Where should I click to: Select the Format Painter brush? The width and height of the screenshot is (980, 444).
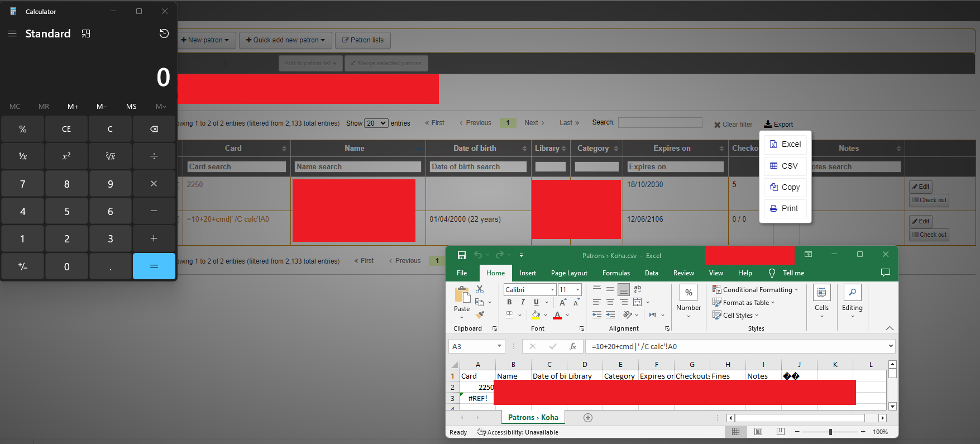coord(480,315)
